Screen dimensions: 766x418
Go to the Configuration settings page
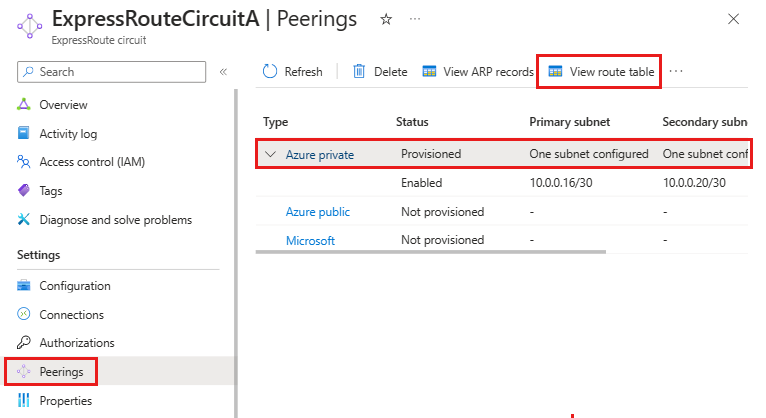click(x=74, y=286)
